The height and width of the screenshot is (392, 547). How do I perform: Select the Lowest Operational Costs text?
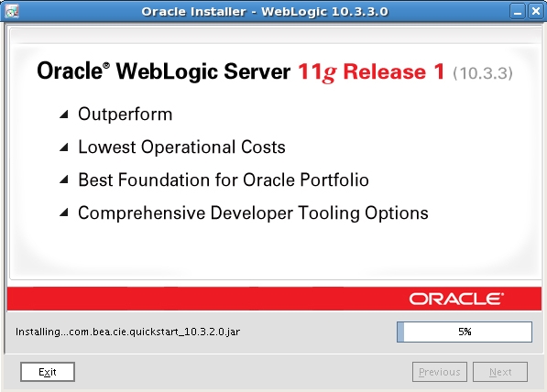point(181,147)
